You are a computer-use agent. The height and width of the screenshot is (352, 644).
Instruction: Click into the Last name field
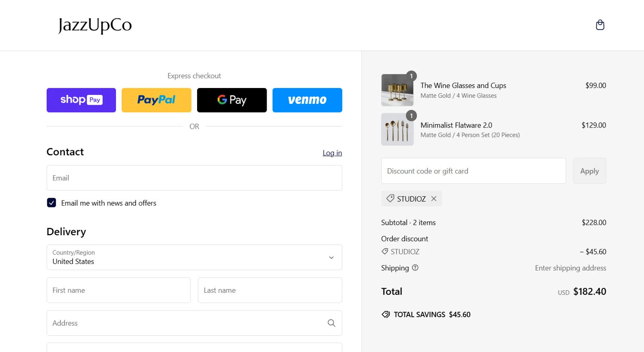(270, 290)
